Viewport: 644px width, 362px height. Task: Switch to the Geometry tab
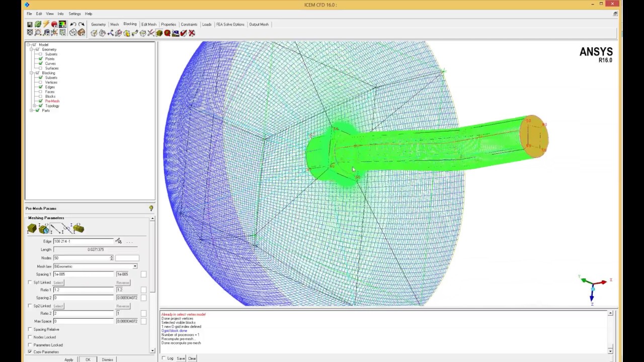click(99, 24)
